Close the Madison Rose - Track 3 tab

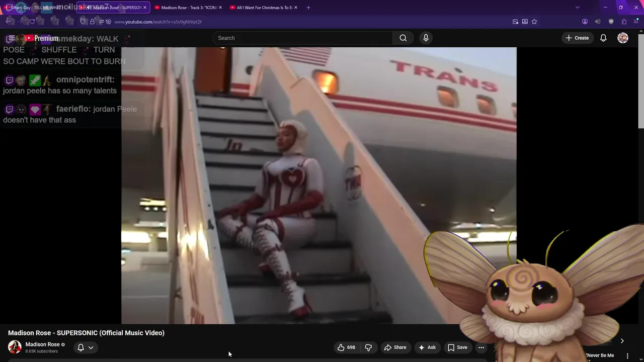point(220,8)
